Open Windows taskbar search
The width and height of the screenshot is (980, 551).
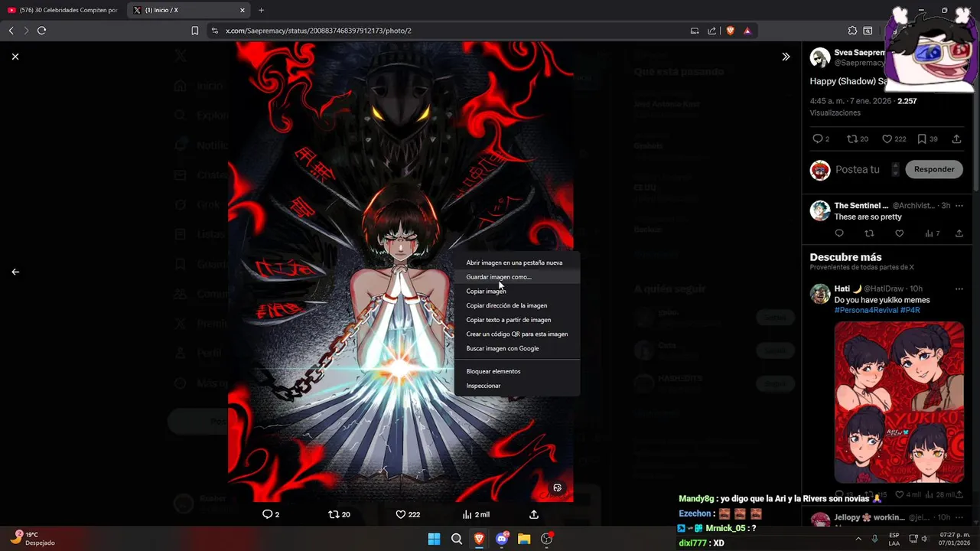click(457, 539)
